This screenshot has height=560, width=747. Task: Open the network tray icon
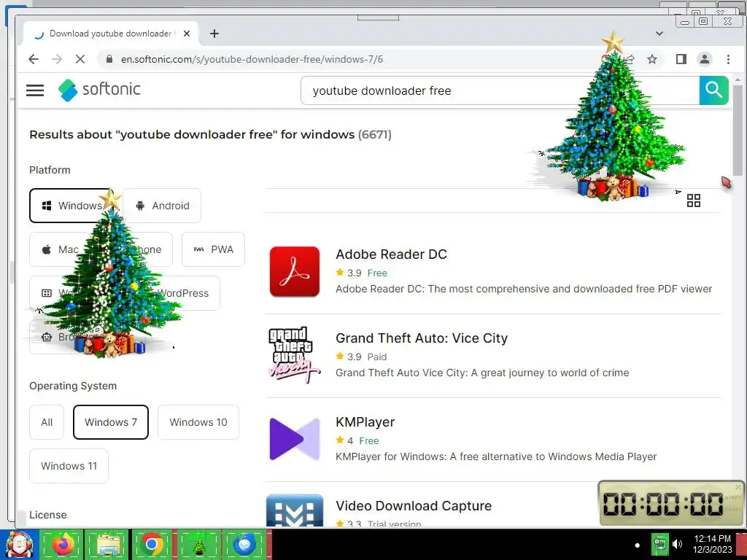659,544
